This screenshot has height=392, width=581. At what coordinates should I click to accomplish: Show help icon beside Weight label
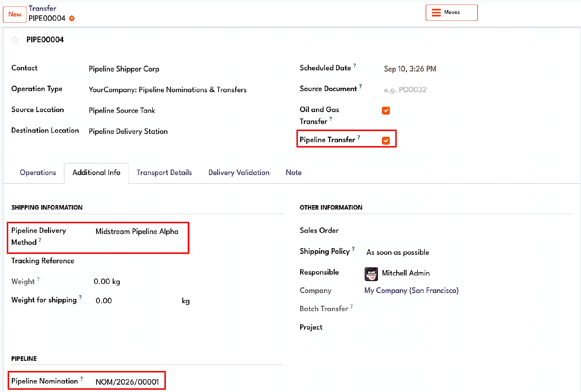tap(38, 279)
